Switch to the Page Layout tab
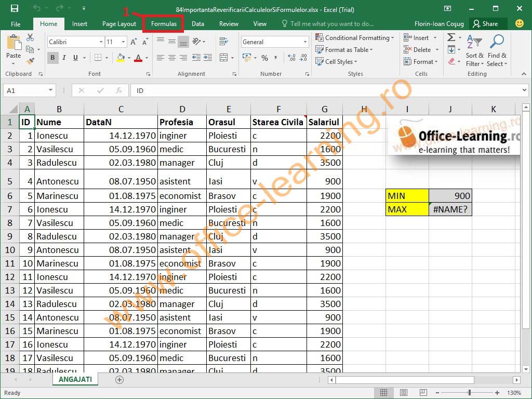532x399 pixels. (119, 24)
